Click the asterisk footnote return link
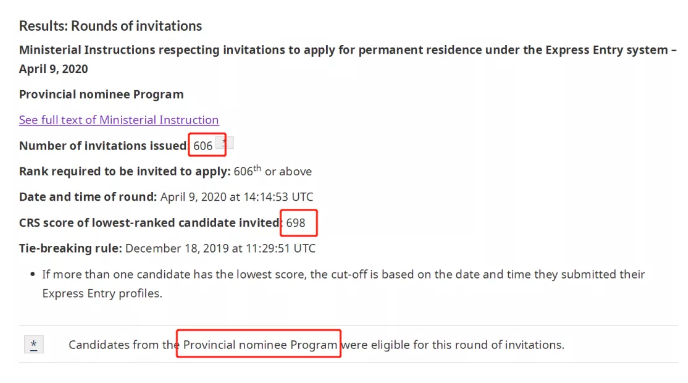 click(x=34, y=344)
